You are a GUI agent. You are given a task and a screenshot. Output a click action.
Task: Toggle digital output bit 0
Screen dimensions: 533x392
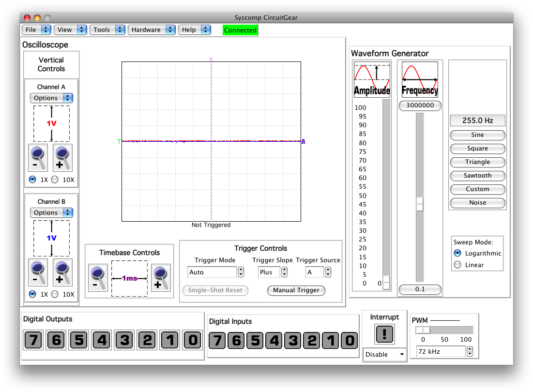(193, 340)
